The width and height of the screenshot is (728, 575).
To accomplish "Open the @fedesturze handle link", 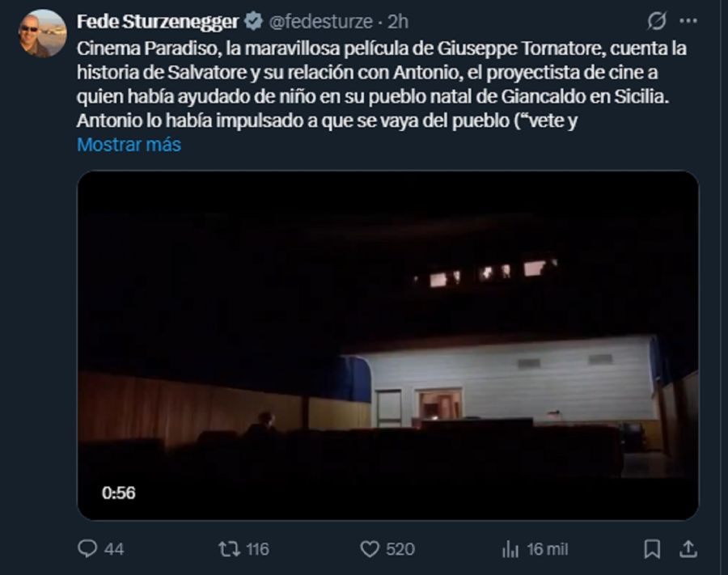I will tap(321, 21).
